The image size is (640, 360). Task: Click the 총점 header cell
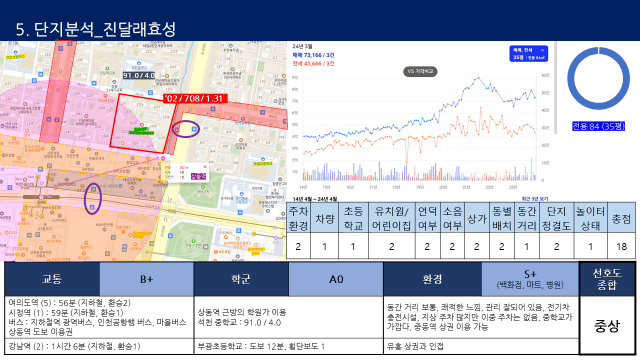(621, 218)
